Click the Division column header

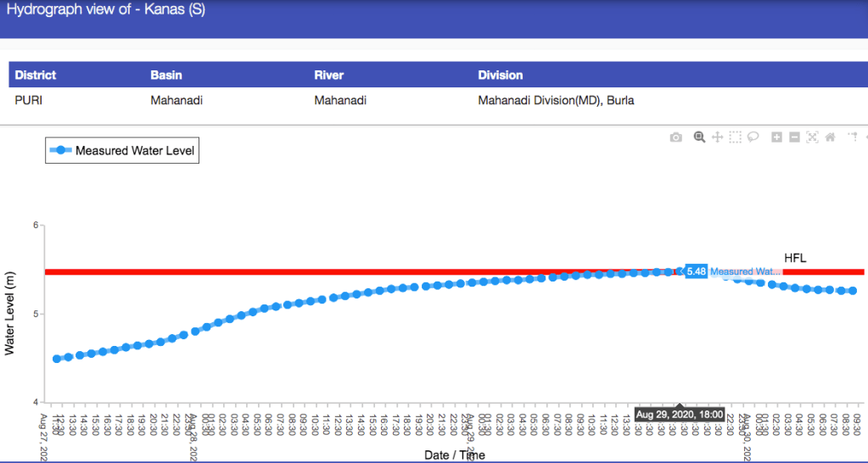[x=501, y=75]
